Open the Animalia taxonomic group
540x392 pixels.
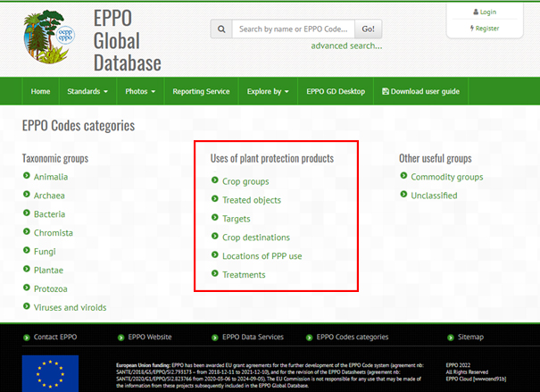[51, 177]
